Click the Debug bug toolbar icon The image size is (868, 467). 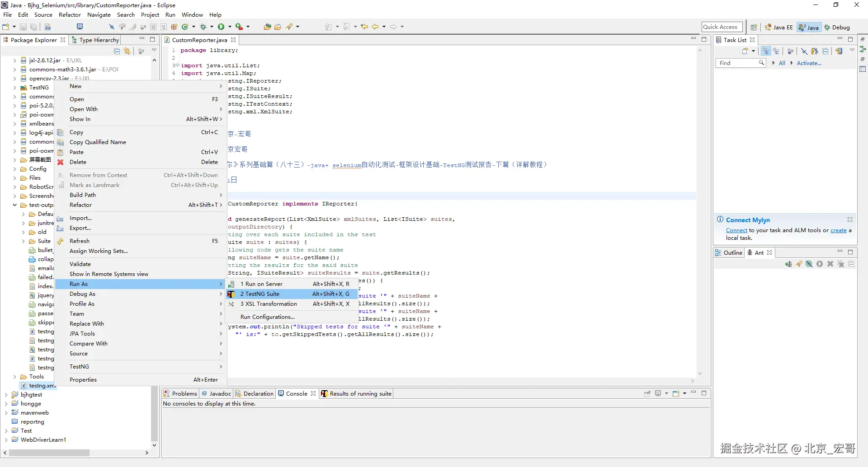click(x=203, y=27)
